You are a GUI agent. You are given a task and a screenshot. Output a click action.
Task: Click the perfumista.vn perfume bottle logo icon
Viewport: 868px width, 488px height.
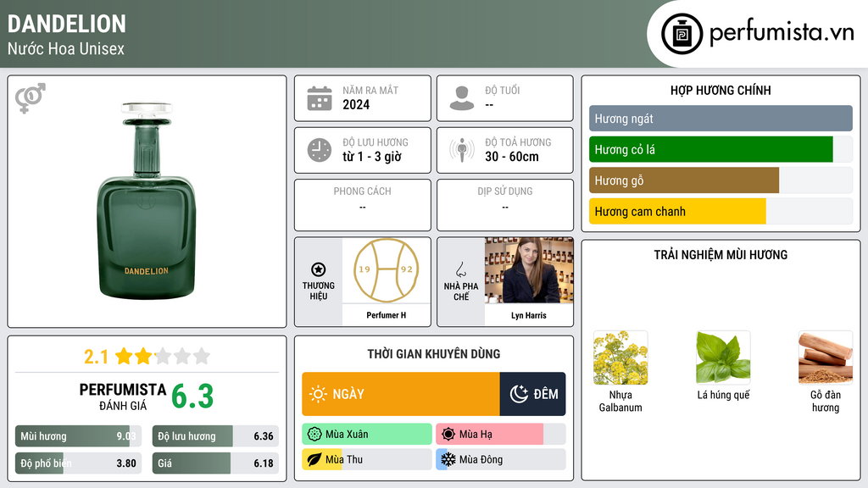click(x=682, y=34)
